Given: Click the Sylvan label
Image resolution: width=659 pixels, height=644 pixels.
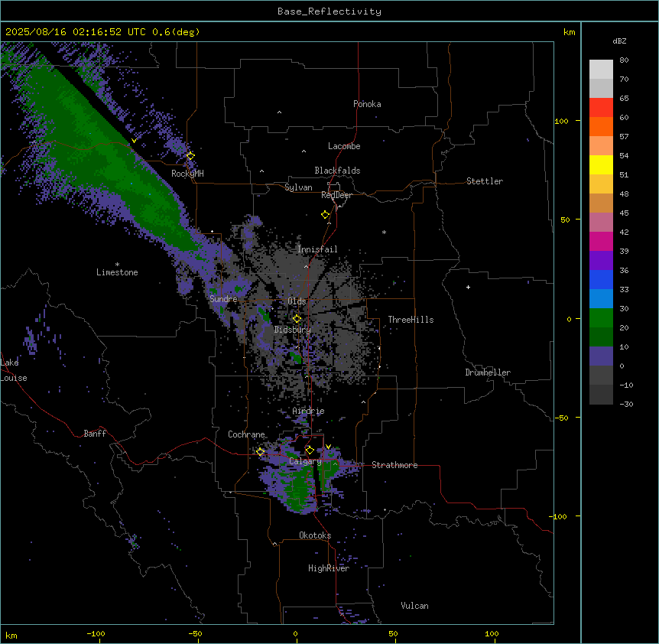Looking at the screenshot, I should 298,187.
